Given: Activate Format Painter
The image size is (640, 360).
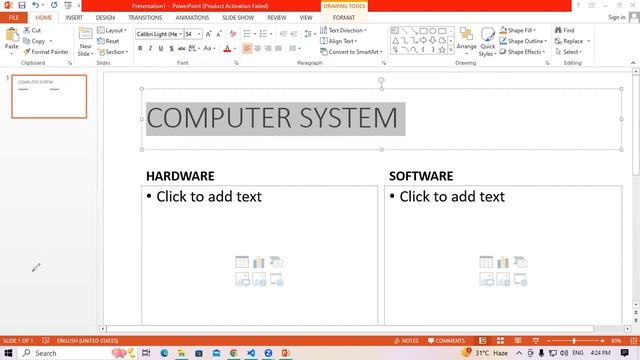Looking at the screenshot, I should point(46,52).
